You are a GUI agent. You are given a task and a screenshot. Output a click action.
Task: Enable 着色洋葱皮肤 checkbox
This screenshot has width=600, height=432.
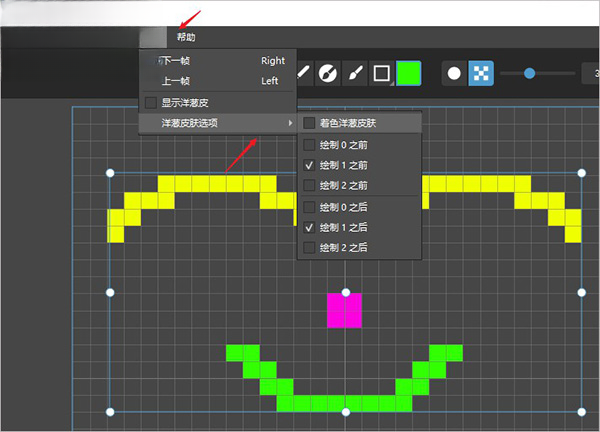309,123
